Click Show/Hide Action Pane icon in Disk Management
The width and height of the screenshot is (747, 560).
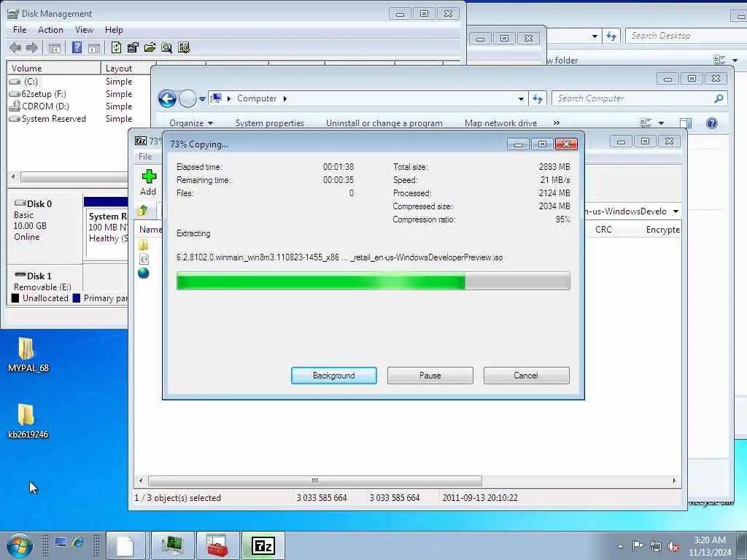(94, 47)
